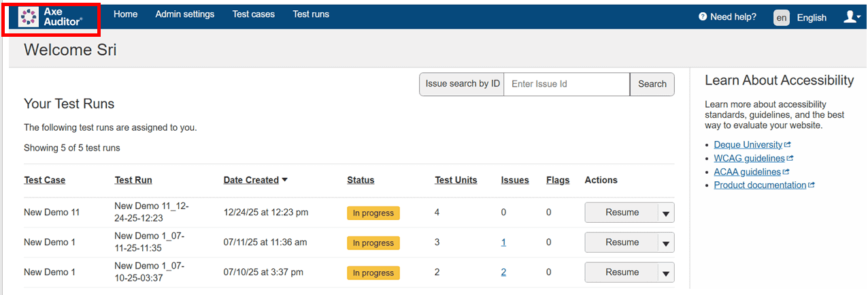Open the Home menu item
Image resolution: width=868 pixels, height=295 pixels.
click(125, 14)
